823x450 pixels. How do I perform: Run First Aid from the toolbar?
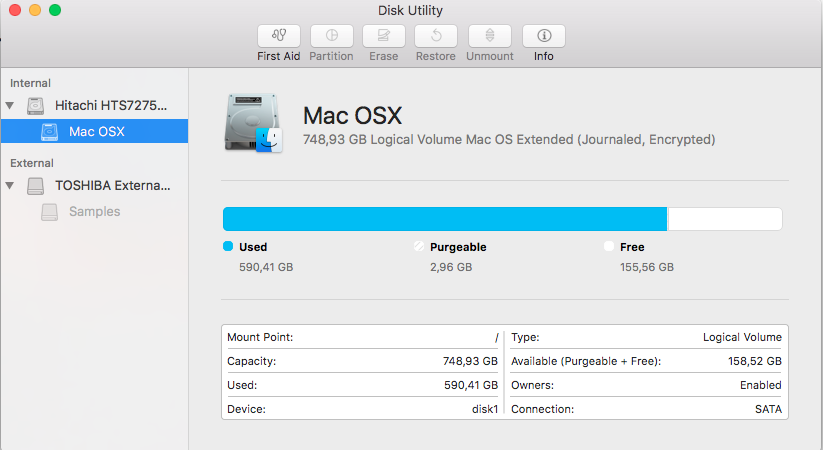coord(279,36)
